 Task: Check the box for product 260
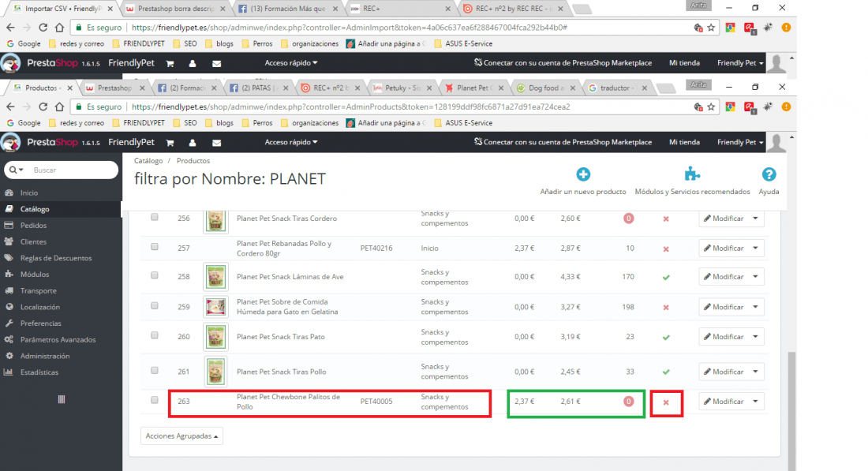(155, 335)
